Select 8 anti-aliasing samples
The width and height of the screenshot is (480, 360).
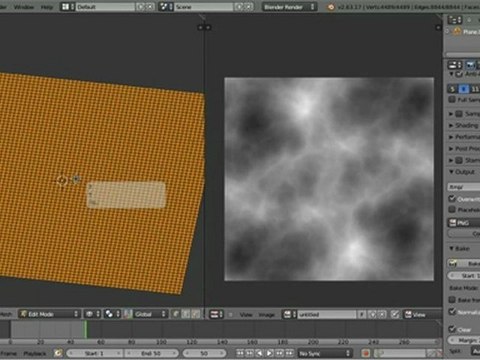[464, 89]
